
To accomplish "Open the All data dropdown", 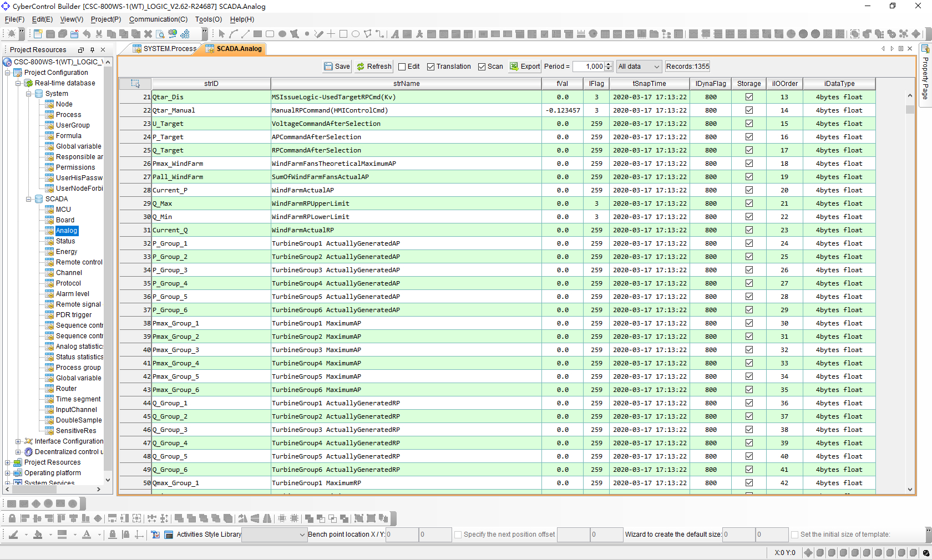I will (639, 67).
